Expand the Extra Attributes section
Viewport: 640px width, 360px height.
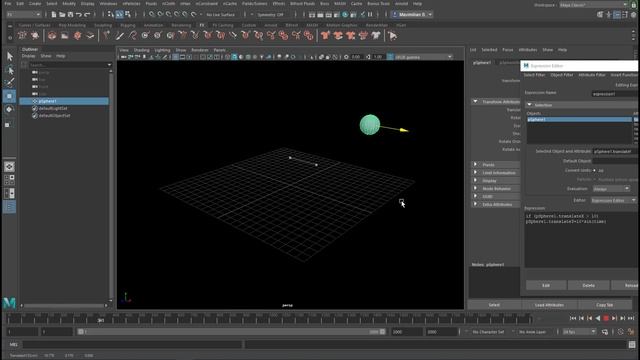click(x=475, y=204)
